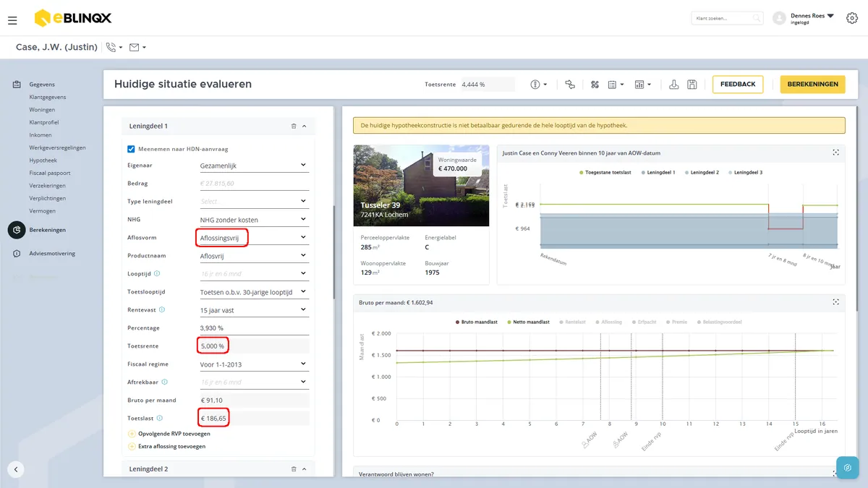Viewport: 868px width, 488px height.
Task: Click the info icon next to Rentevast
Action: (x=161, y=309)
